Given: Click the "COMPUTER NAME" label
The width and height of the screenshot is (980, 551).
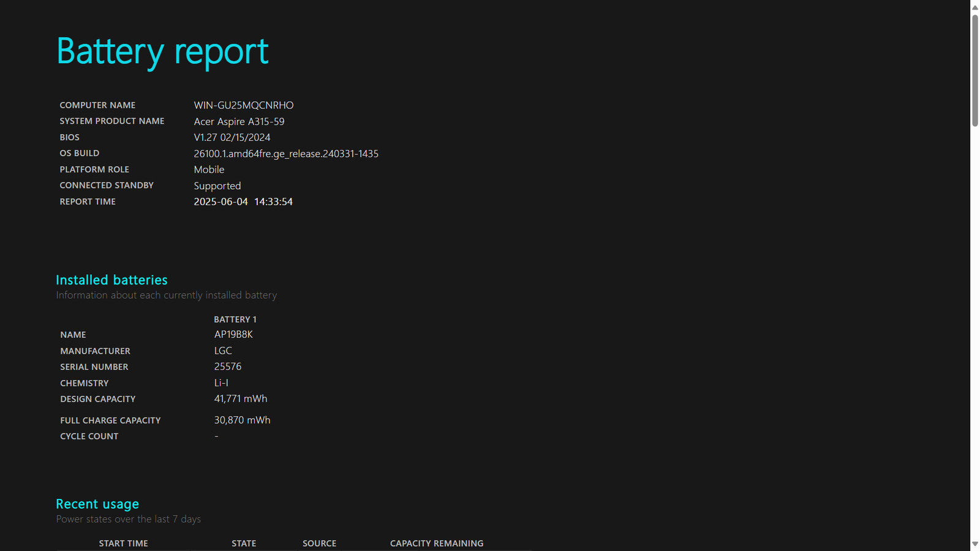Looking at the screenshot, I should 97,105.
